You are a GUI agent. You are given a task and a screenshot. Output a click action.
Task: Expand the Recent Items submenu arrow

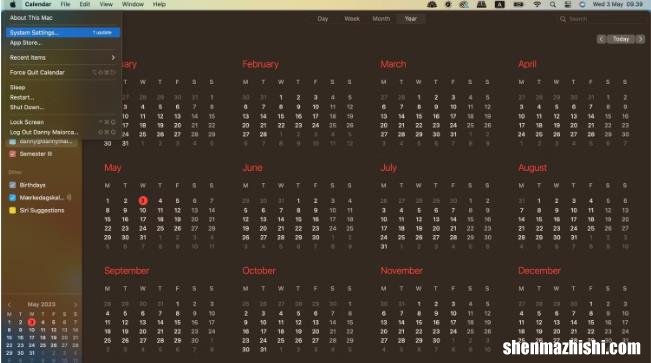[113, 57]
